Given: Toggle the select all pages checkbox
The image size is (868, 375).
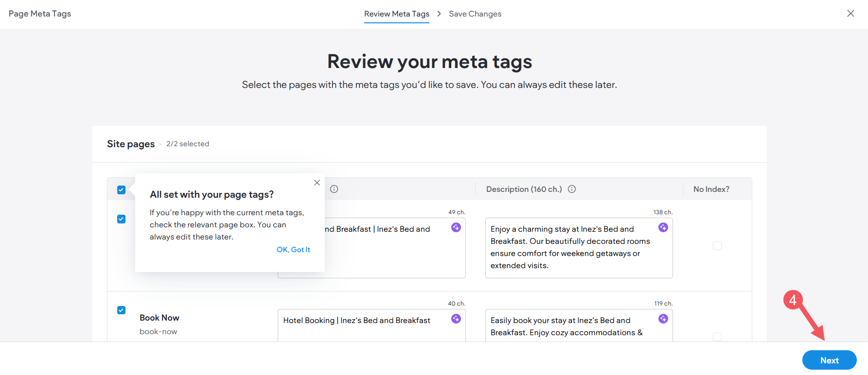Looking at the screenshot, I should tap(122, 190).
